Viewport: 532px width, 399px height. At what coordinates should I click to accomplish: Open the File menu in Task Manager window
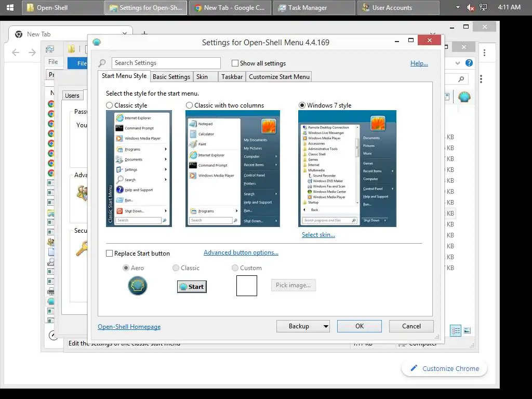click(53, 61)
